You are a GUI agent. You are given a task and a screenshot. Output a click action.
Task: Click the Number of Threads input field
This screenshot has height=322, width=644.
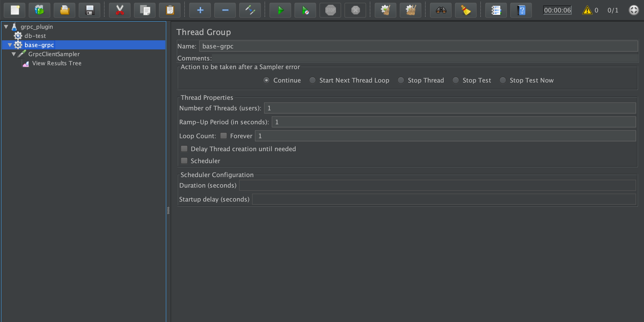click(450, 108)
